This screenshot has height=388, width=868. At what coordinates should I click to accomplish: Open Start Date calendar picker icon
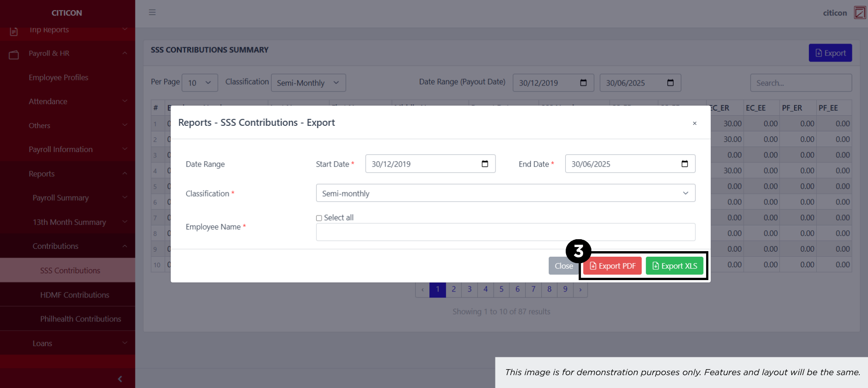click(x=485, y=164)
